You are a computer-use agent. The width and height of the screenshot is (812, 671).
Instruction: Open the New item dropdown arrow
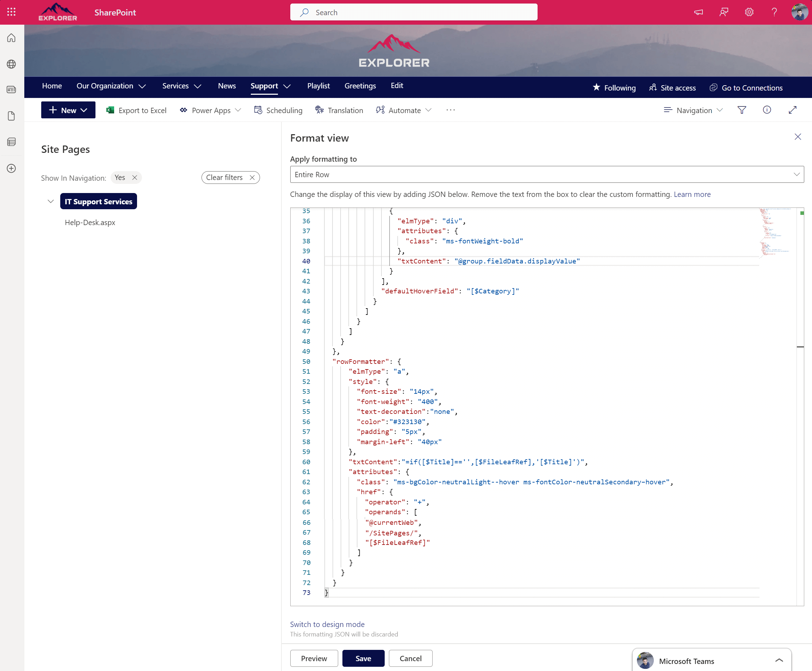pos(84,110)
